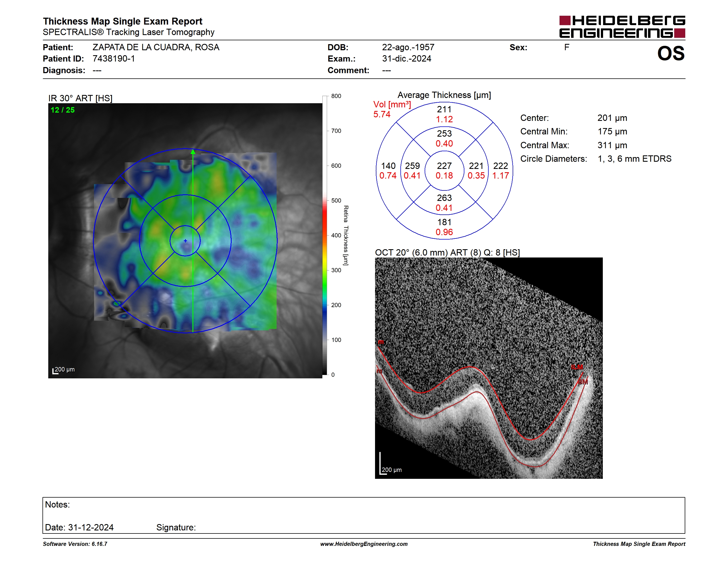The image size is (728, 563).
Task: Click 'Software Version: 6.16.7' footer text
Action: coord(75,544)
